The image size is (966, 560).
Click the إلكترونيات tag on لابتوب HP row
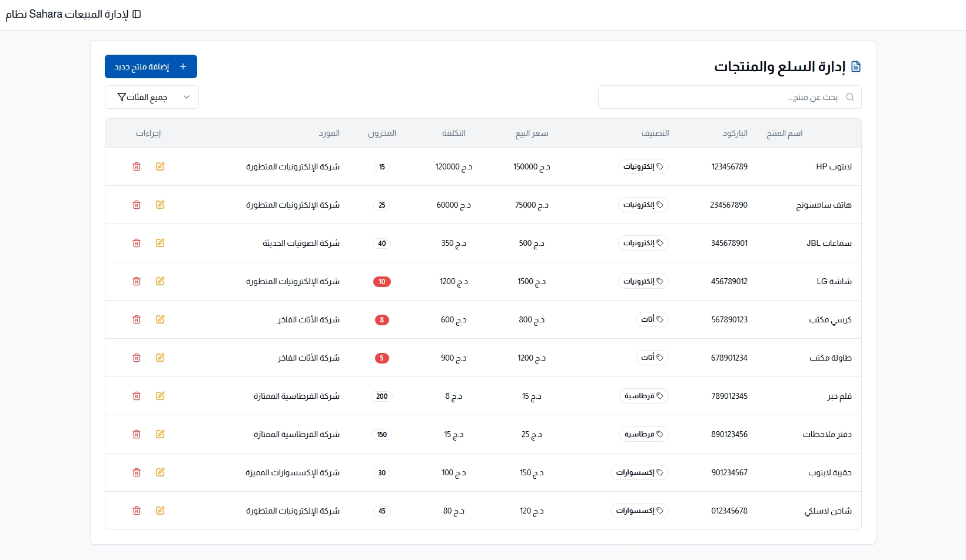click(x=643, y=166)
